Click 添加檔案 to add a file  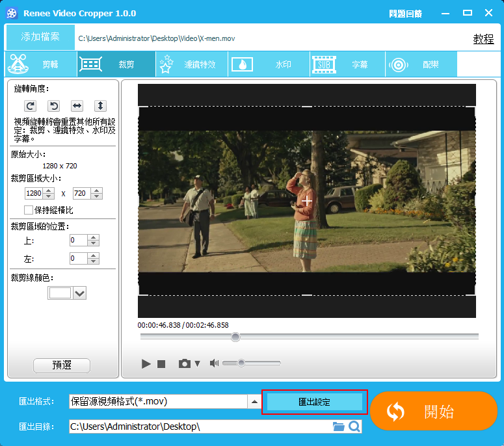click(40, 37)
